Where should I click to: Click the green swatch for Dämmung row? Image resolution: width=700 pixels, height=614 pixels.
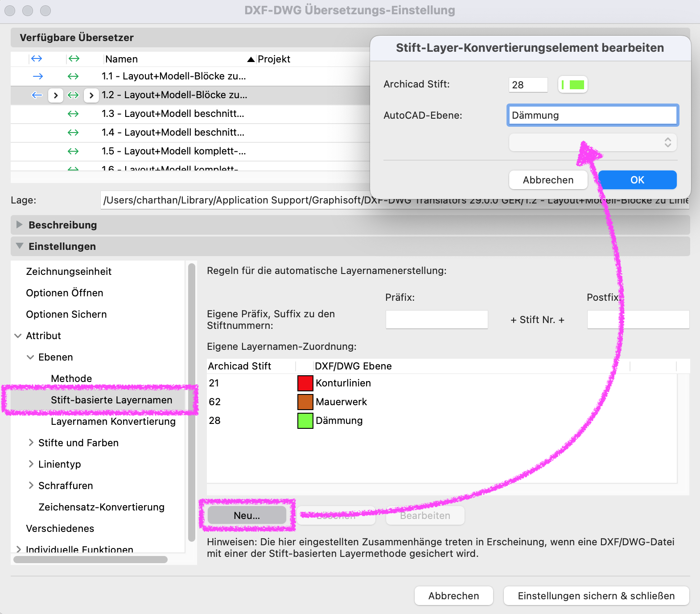305,421
